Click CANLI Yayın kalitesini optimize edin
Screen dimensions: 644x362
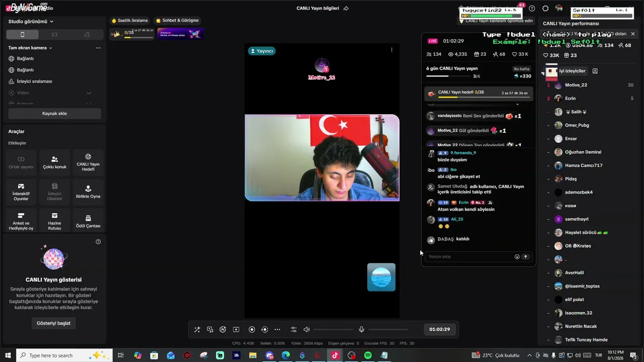coord(496,21)
